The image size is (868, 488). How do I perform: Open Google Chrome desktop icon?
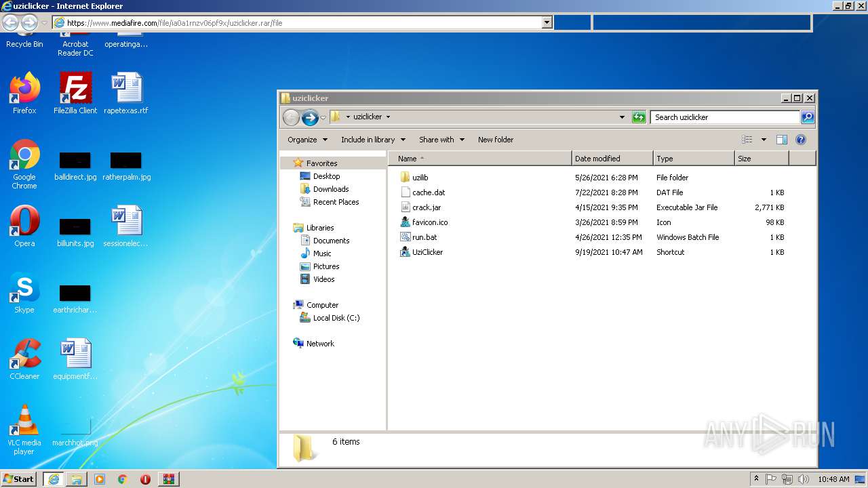click(x=24, y=164)
